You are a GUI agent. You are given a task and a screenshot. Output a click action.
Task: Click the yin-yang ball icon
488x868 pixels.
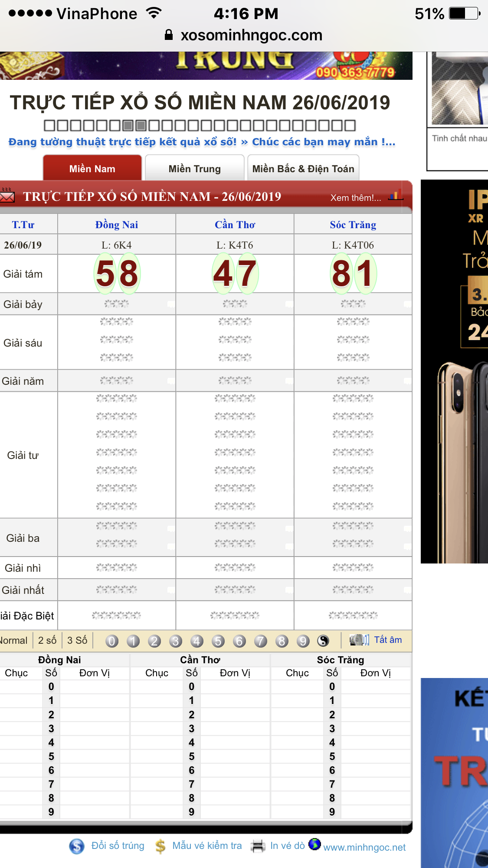pyautogui.click(x=323, y=641)
